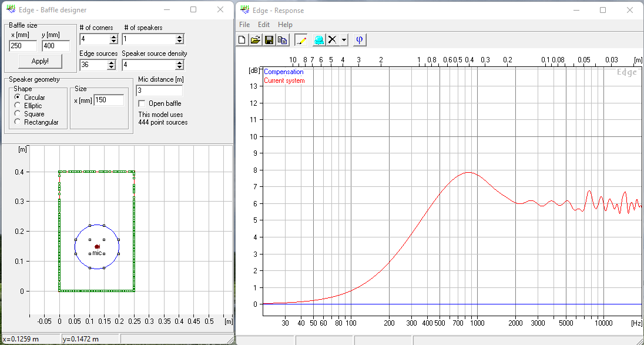Click the Speaker source density field showing 4
Viewport: 644px width, 345px height.
[x=149, y=65]
